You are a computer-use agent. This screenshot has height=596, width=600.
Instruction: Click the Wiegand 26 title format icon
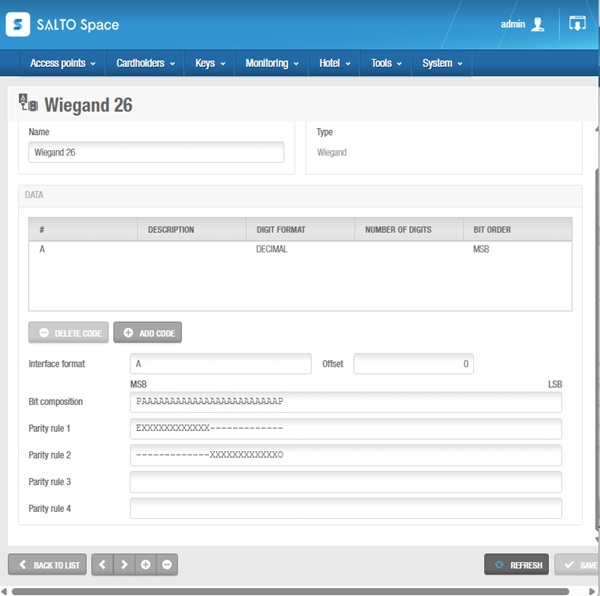point(28,103)
